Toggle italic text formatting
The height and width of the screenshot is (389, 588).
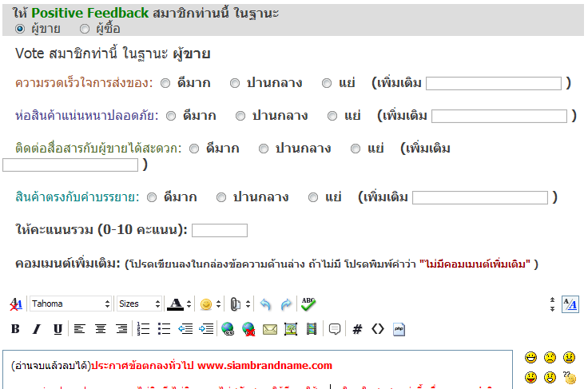(x=36, y=328)
